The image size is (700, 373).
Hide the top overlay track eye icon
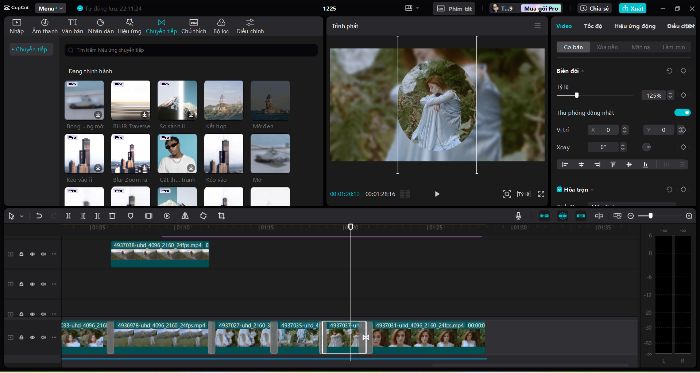pos(32,254)
